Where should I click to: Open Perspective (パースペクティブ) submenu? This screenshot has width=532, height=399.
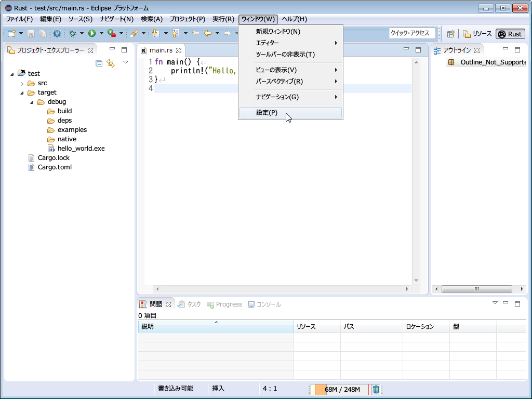(x=291, y=82)
